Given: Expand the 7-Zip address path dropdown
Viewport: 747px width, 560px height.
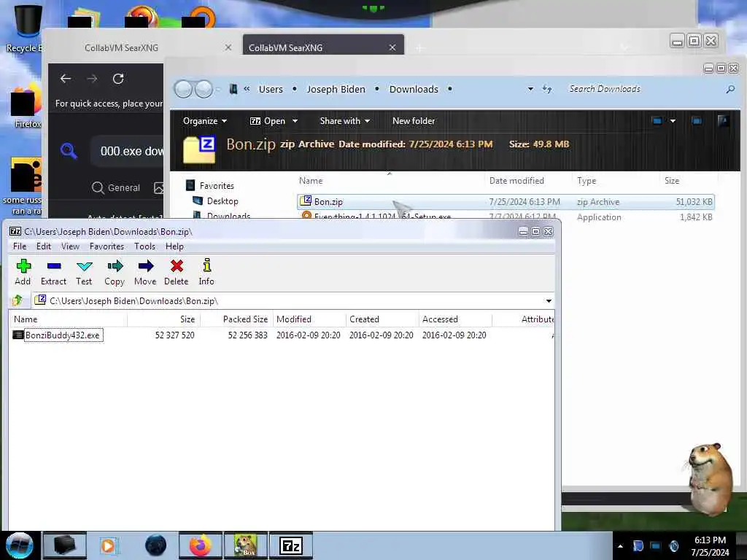Looking at the screenshot, I should click(x=549, y=301).
